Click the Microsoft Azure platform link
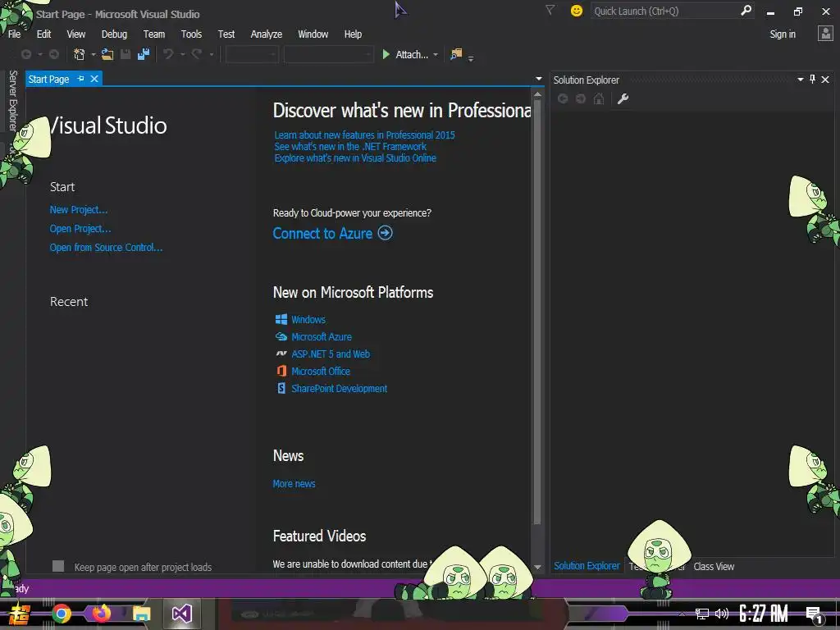Viewport: 840px width, 630px height. click(322, 337)
